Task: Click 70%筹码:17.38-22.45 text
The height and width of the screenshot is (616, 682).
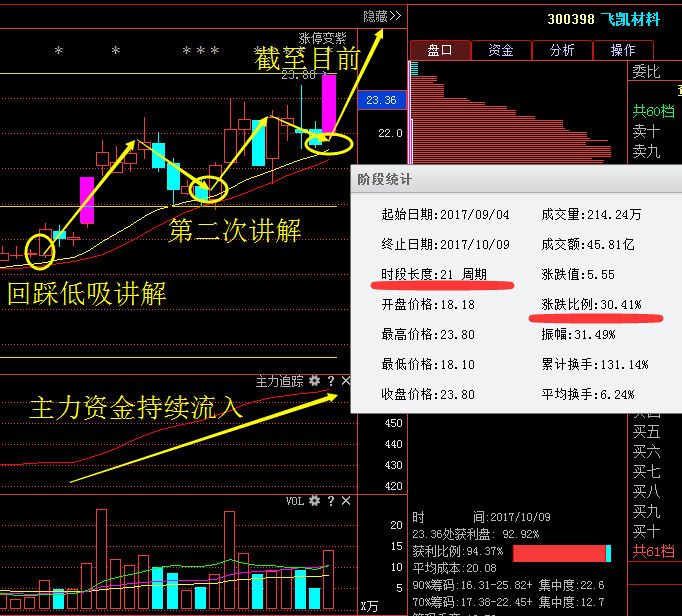Action: pyautogui.click(x=471, y=602)
